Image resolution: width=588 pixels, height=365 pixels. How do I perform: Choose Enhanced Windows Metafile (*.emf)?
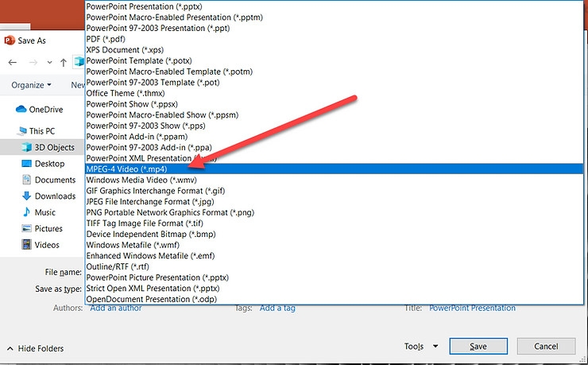(334, 256)
